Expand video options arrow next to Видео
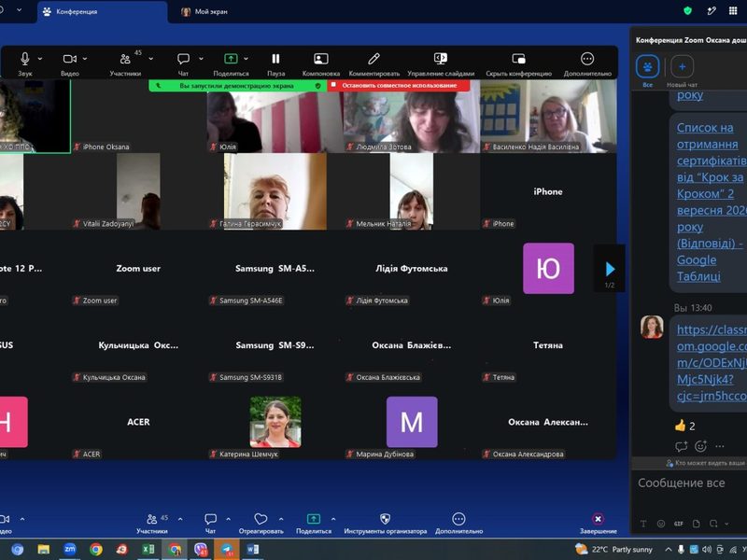This screenshot has width=747, height=560. pyautogui.click(x=85, y=59)
